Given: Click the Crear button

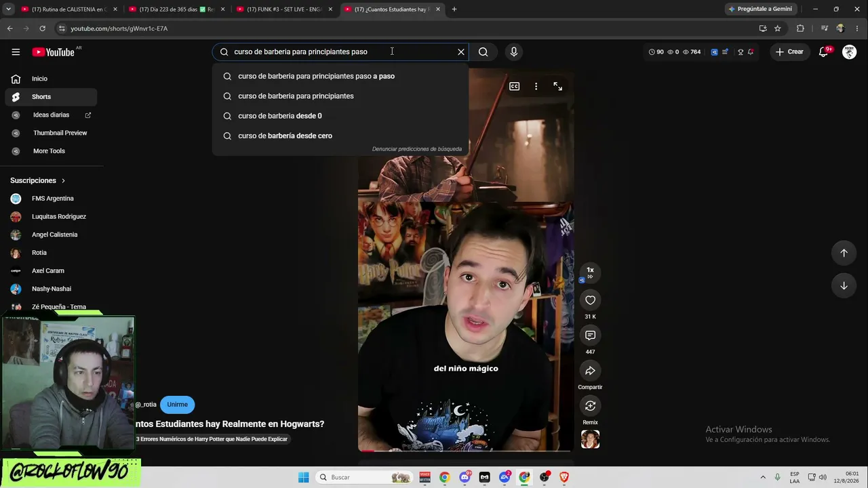Looking at the screenshot, I should tap(789, 52).
